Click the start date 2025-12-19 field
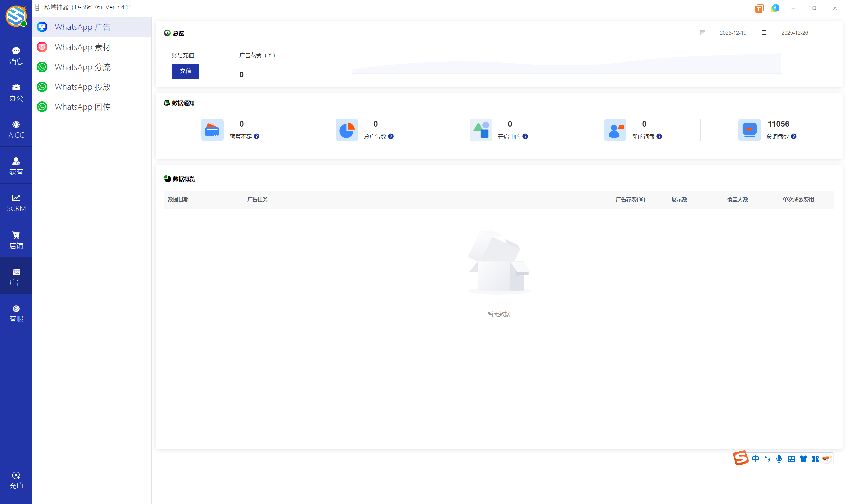This screenshot has width=848, height=504. (x=733, y=33)
